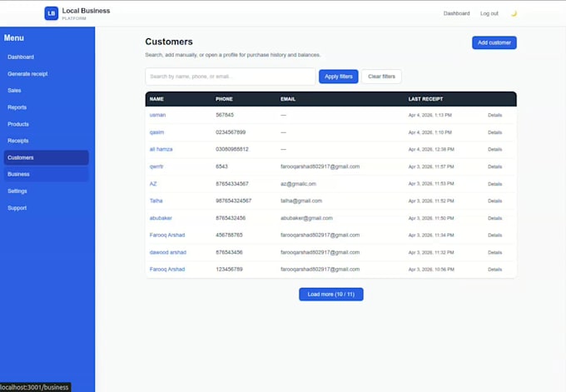This screenshot has width=566, height=392.
Task: Click the LB logo icon
Action: 52,13
